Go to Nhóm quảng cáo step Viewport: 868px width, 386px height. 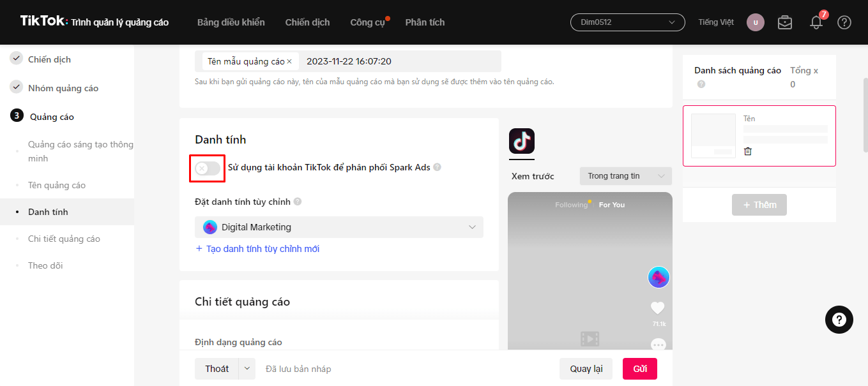[x=63, y=88]
